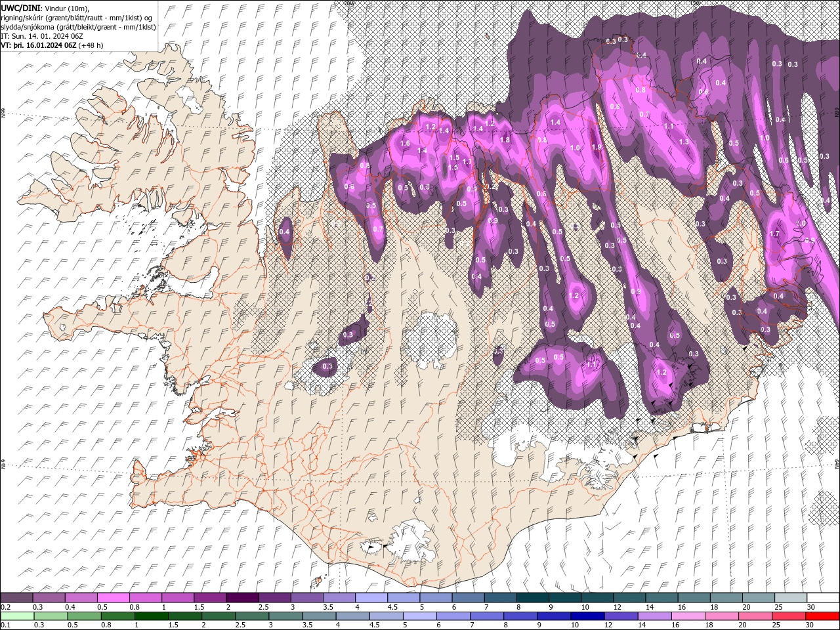Click the 1.8 snowfall value on the map
Image resolution: width=840 pixels, height=630 pixels.
pyautogui.click(x=505, y=140)
